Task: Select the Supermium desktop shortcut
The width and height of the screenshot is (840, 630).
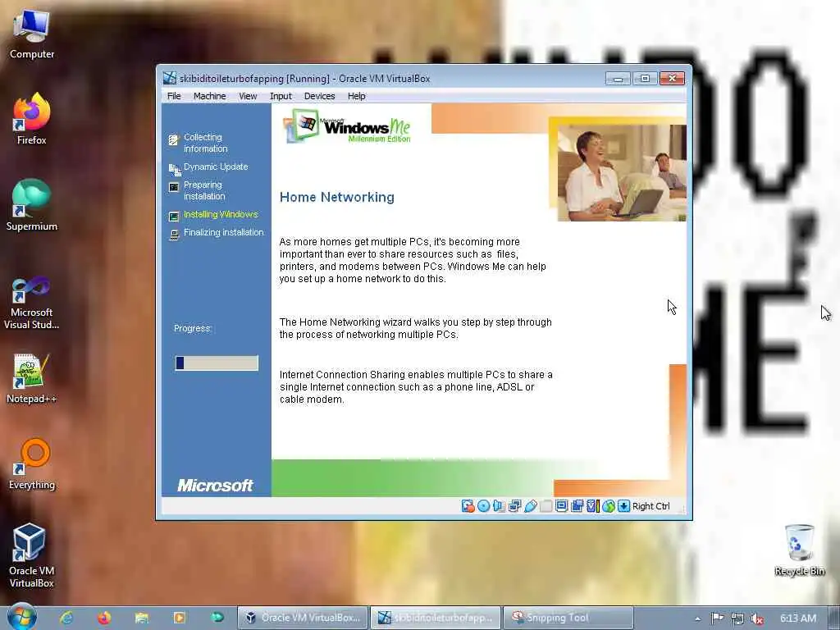Action: pyautogui.click(x=32, y=205)
